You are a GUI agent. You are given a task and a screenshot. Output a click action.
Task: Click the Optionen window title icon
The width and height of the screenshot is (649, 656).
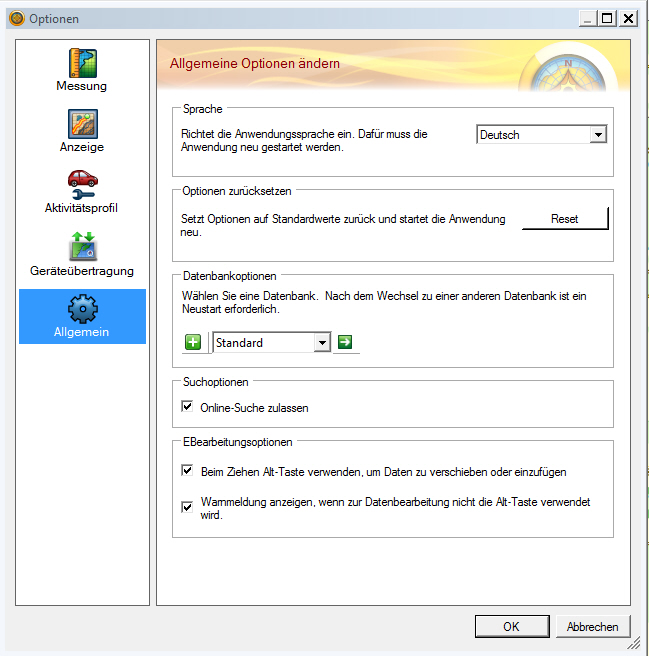click(17, 18)
